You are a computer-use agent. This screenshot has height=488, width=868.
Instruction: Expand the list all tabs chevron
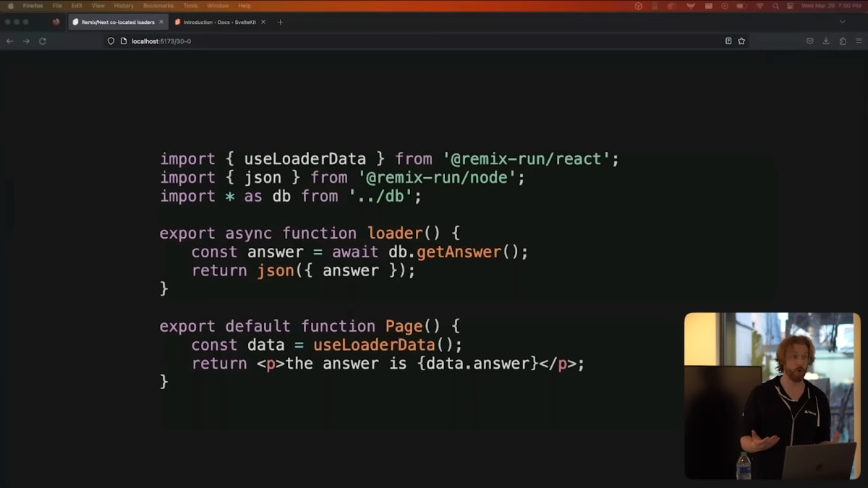pos(842,22)
